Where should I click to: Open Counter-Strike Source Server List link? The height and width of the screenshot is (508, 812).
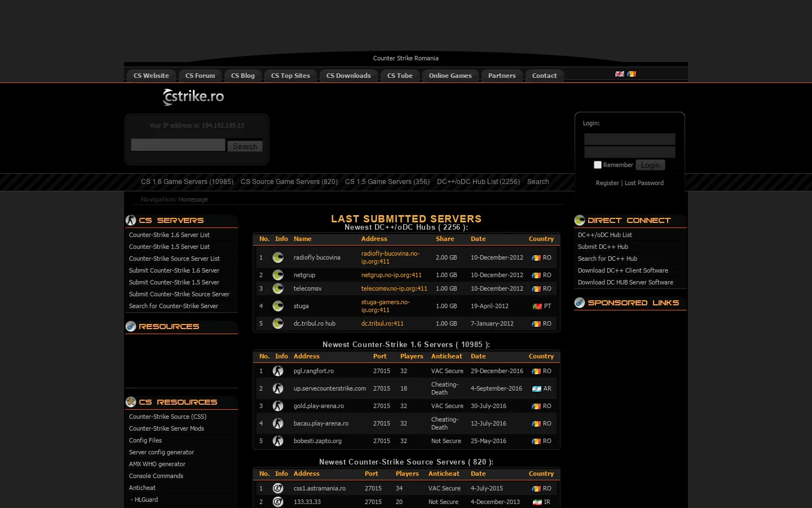point(174,259)
